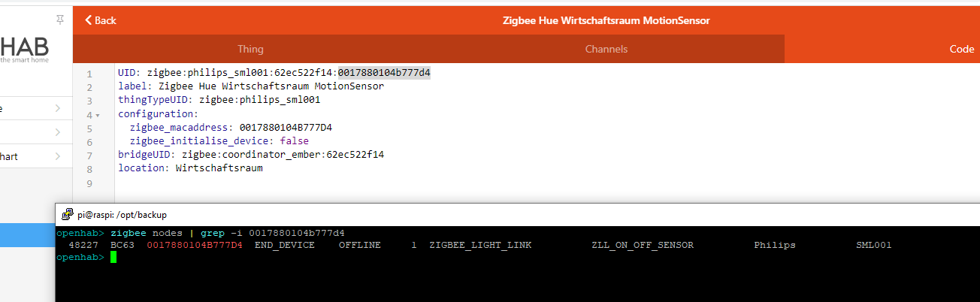This screenshot has height=302, width=980.
Task: Click the page title Zigbee Hue Wirtschaftsraum MotionSensor
Action: coord(606,20)
